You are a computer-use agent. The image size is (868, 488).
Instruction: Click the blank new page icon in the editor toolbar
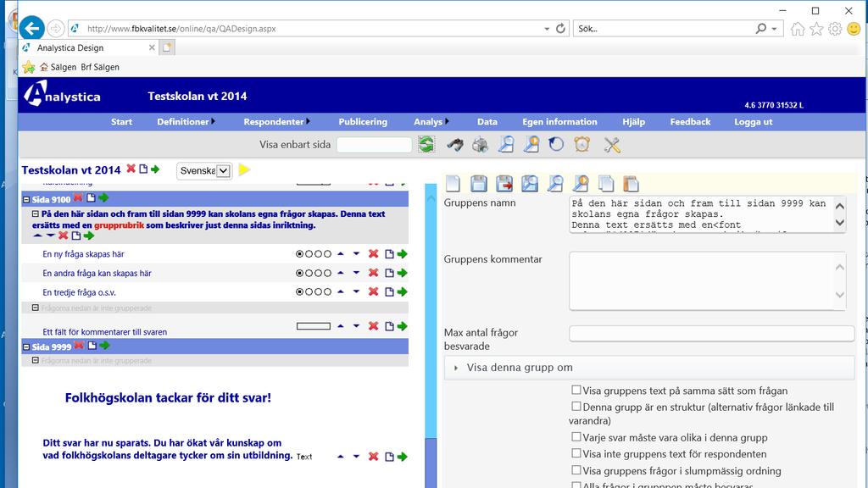[453, 183]
